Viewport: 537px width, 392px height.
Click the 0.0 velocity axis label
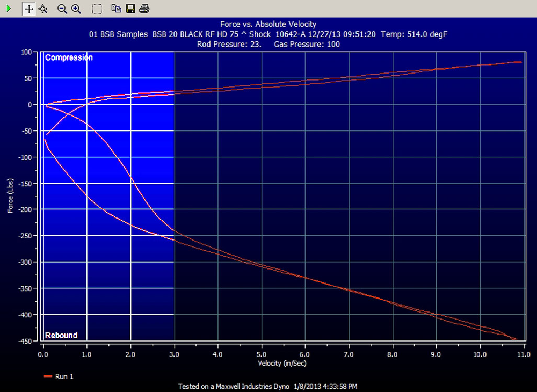point(43,355)
